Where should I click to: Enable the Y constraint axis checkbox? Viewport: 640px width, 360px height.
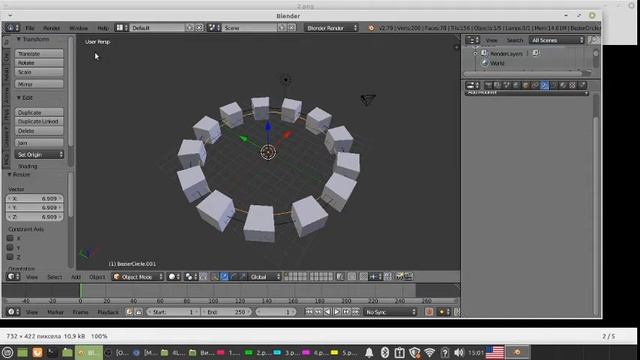(10, 247)
